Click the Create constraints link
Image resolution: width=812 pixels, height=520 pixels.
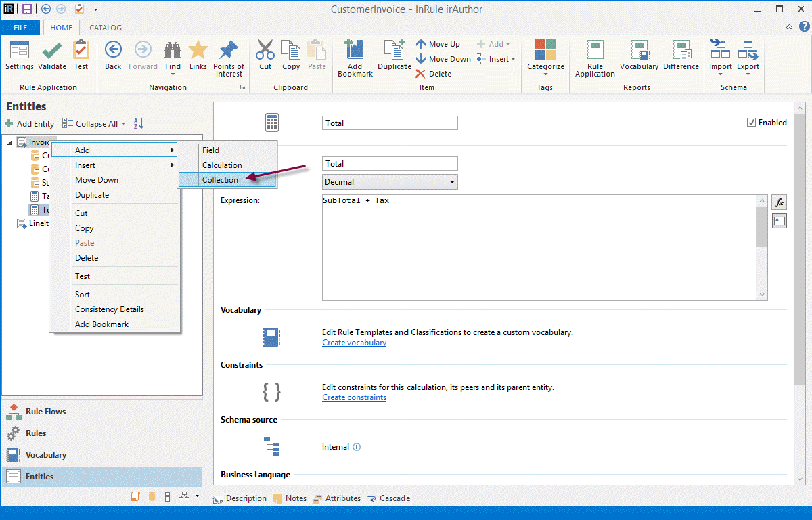(x=354, y=397)
